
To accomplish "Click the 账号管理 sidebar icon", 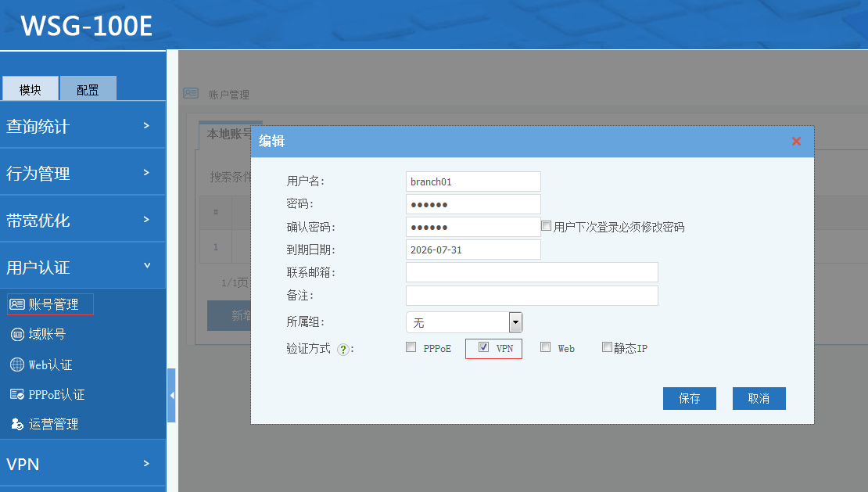I will click(x=17, y=304).
